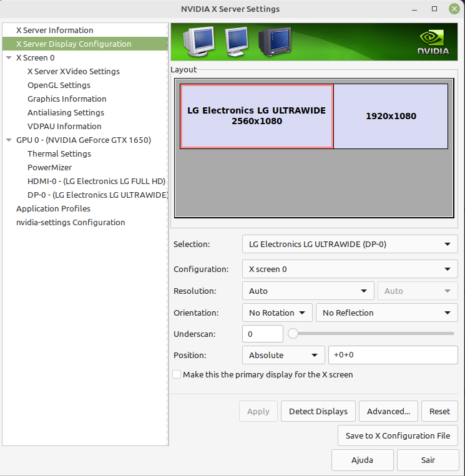This screenshot has width=465, height=476.
Task: Open Thermal Settings page
Action: point(59,153)
